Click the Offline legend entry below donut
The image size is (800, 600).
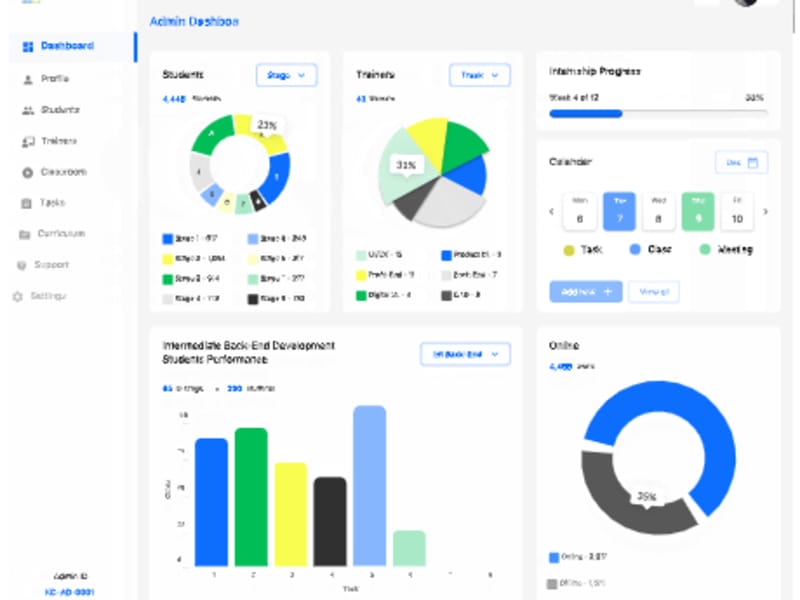[577, 583]
